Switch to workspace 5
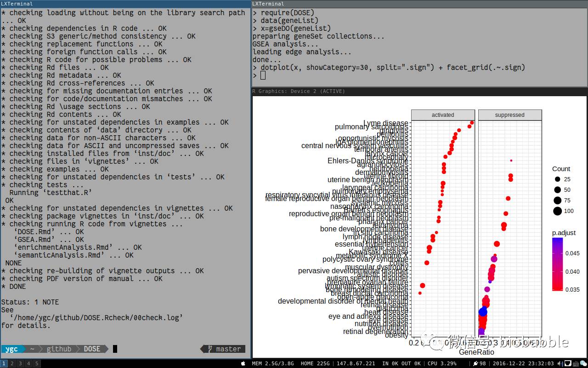 click(x=37, y=363)
